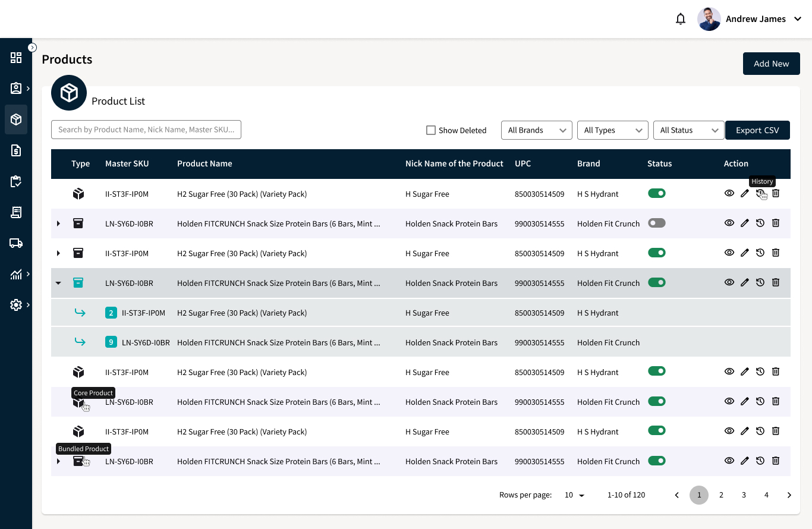The height and width of the screenshot is (529, 812).
Task: Open the contacts badge icon in sidebar
Action: [x=16, y=89]
